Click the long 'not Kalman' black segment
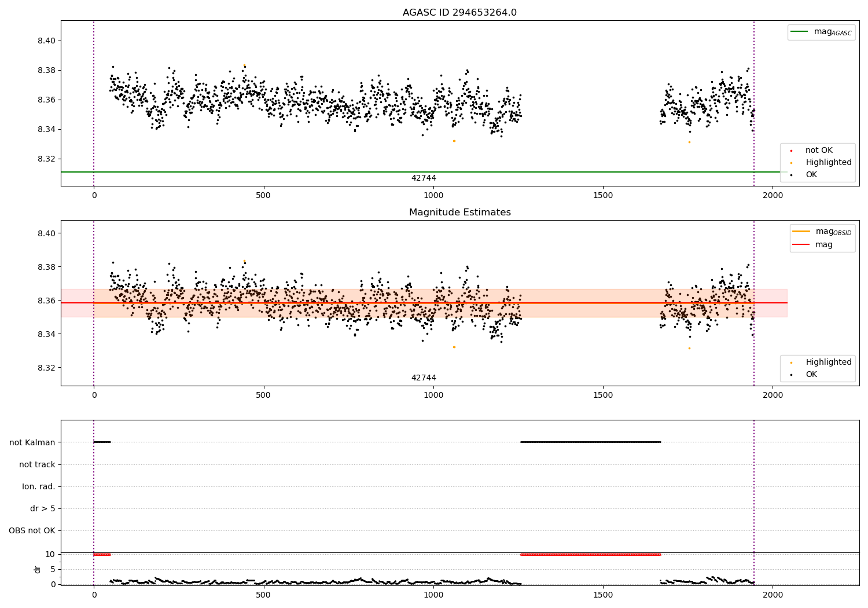The image size is (868, 608). (x=590, y=442)
